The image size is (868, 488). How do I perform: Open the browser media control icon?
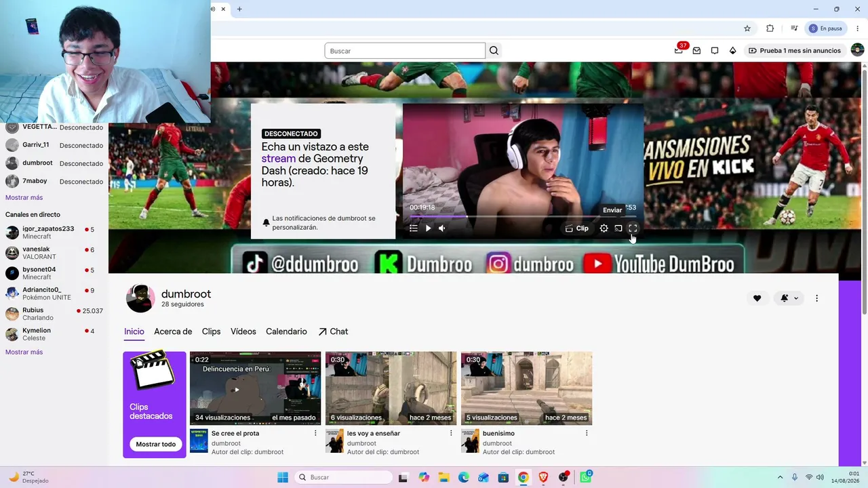click(x=794, y=28)
